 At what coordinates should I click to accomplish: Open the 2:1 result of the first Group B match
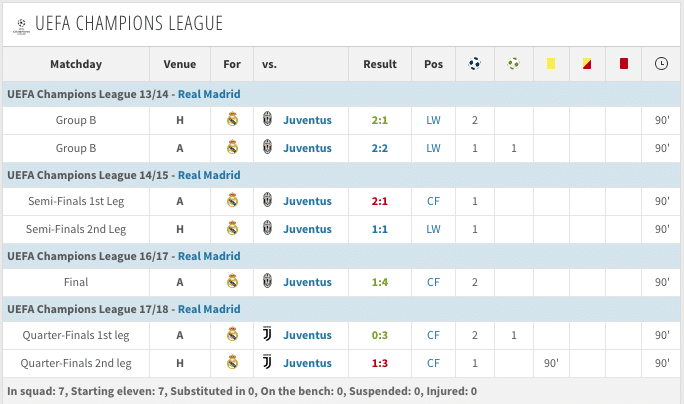pyautogui.click(x=380, y=120)
